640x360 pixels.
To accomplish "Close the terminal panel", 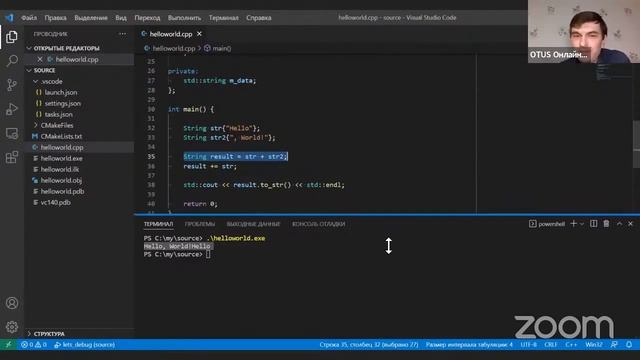I will 631,224.
